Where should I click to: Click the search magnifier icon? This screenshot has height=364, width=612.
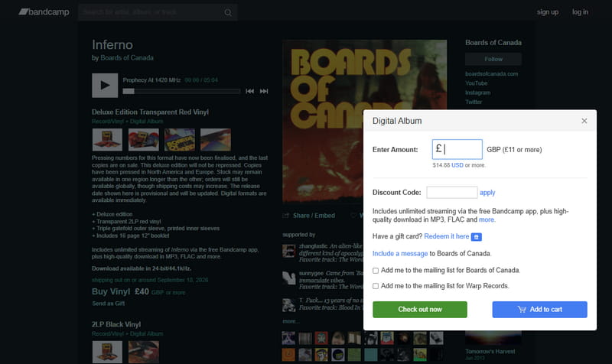point(228,12)
